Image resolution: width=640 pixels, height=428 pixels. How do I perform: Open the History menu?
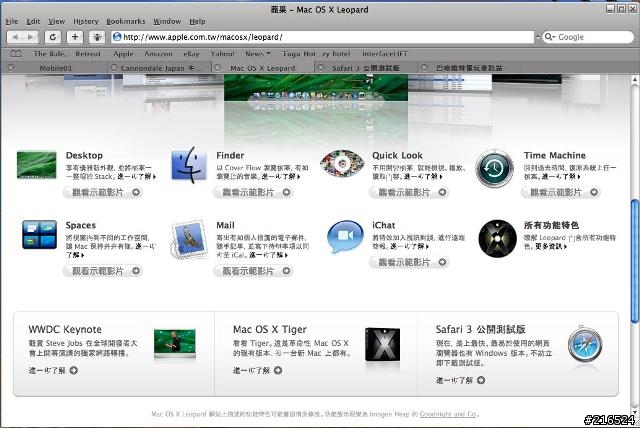point(86,21)
